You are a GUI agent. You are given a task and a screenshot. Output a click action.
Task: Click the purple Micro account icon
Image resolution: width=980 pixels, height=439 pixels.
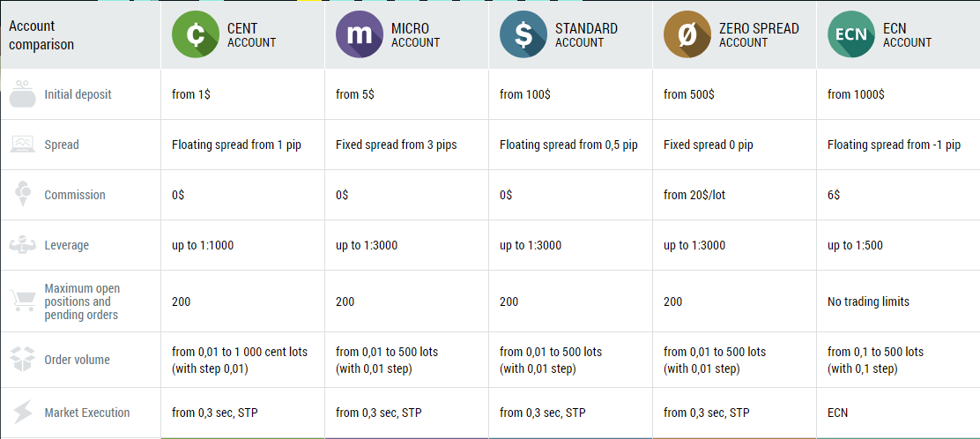click(x=360, y=35)
